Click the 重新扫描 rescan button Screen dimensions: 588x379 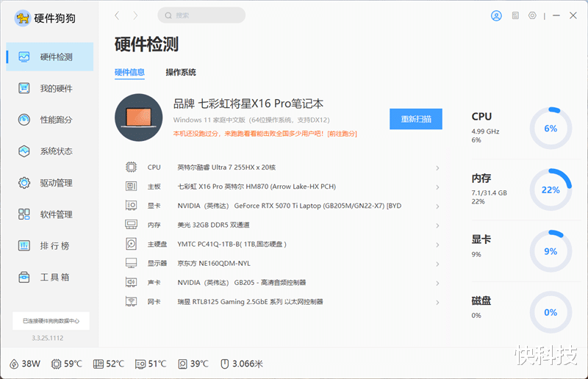click(416, 119)
